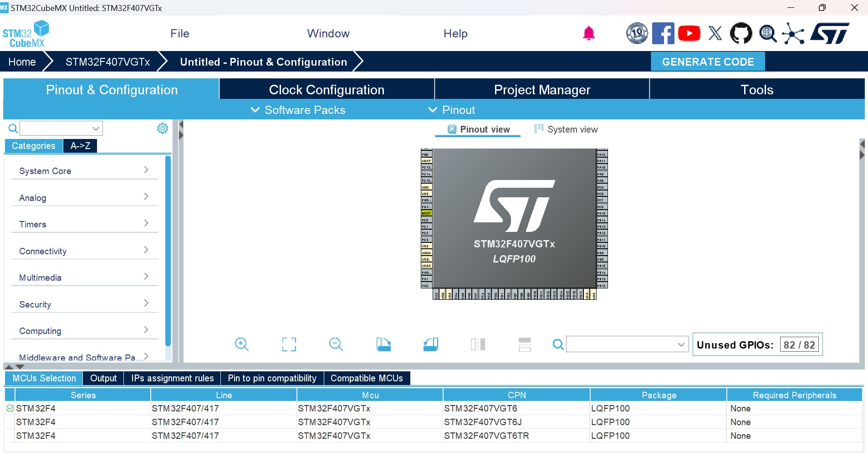The width and height of the screenshot is (868, 457).
Task: Click the STM32CubeMX logo
Action: coord(26,34)
